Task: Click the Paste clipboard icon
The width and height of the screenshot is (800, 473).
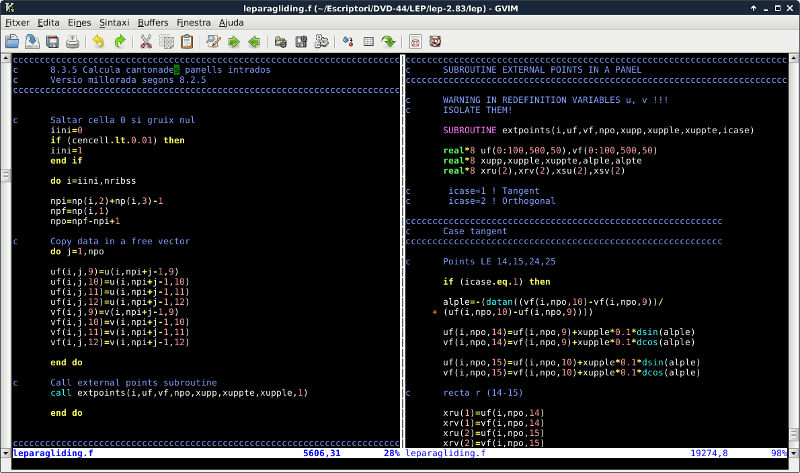Action: pos(187,41)
